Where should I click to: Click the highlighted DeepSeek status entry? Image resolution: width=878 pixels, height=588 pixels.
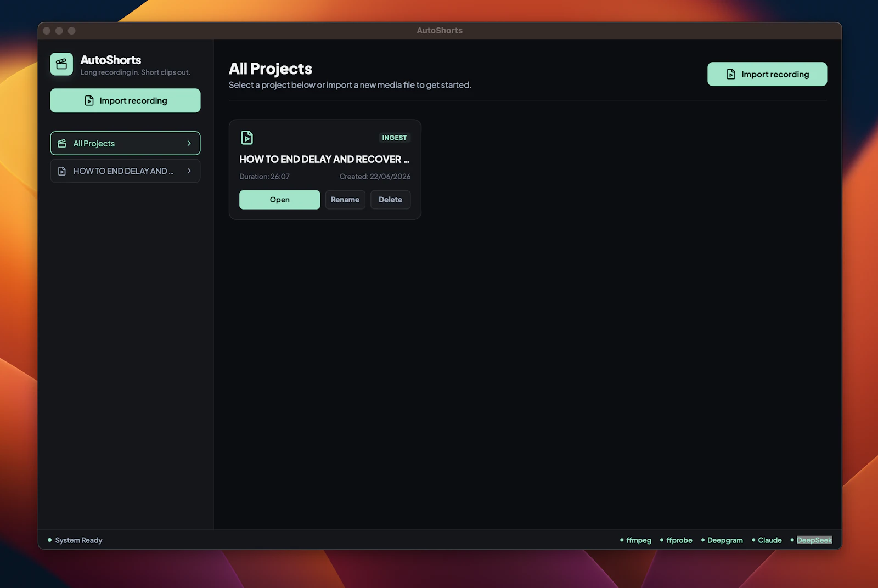811,540
